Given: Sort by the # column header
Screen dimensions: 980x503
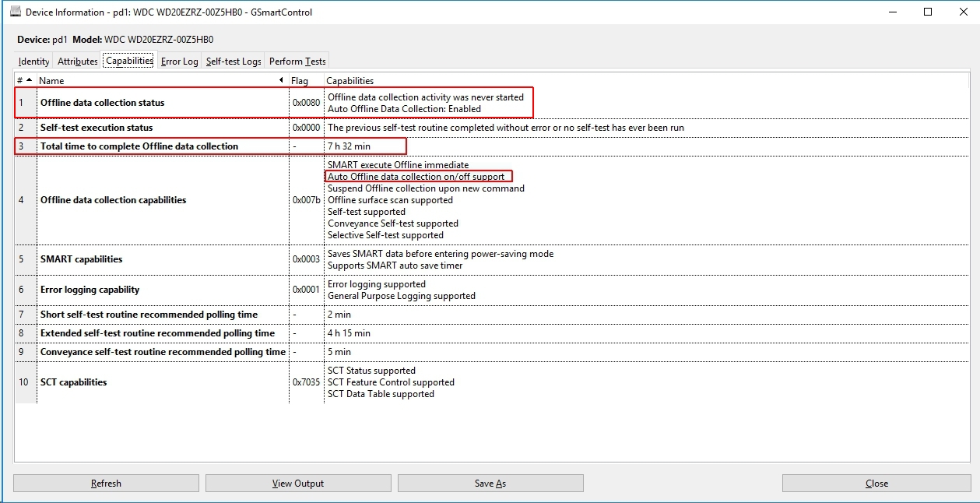Looking at the screenshot, I should point(25,80).
